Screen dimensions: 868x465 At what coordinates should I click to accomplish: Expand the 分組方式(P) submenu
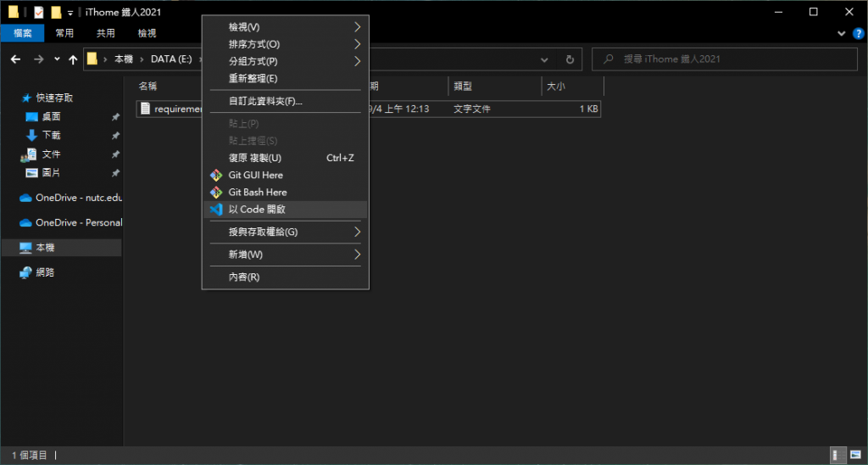(285, 62)
